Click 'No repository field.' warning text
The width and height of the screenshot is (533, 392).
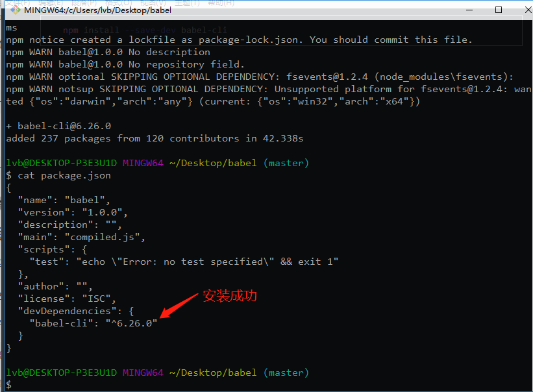(186, 64)
